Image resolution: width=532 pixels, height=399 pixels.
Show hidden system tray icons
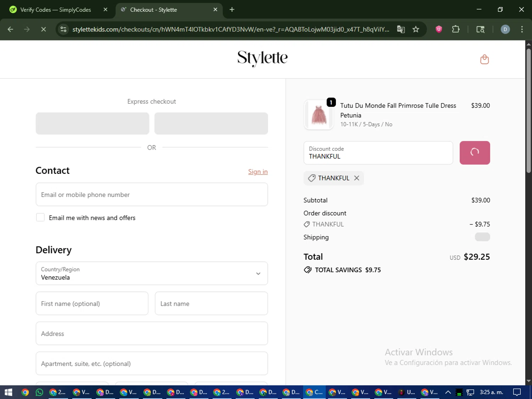click(448, 392)
